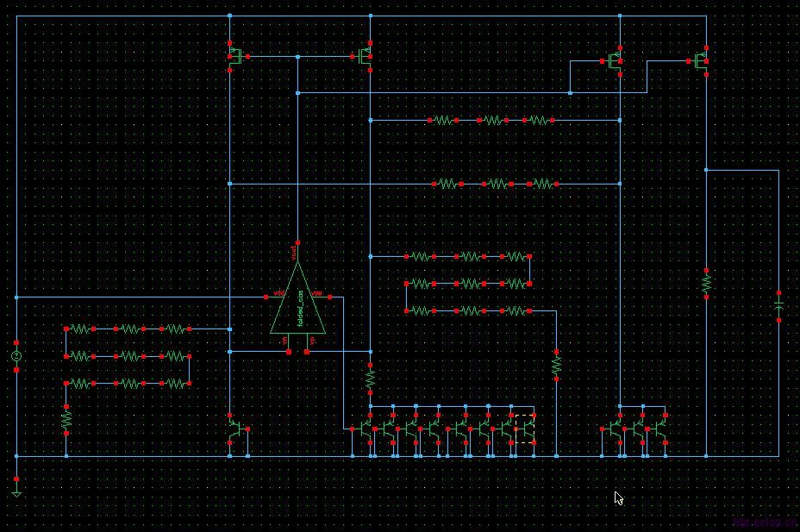Select the vertical resistor above the capacitor branch
800x532 pixels.
tap(706, 284)
